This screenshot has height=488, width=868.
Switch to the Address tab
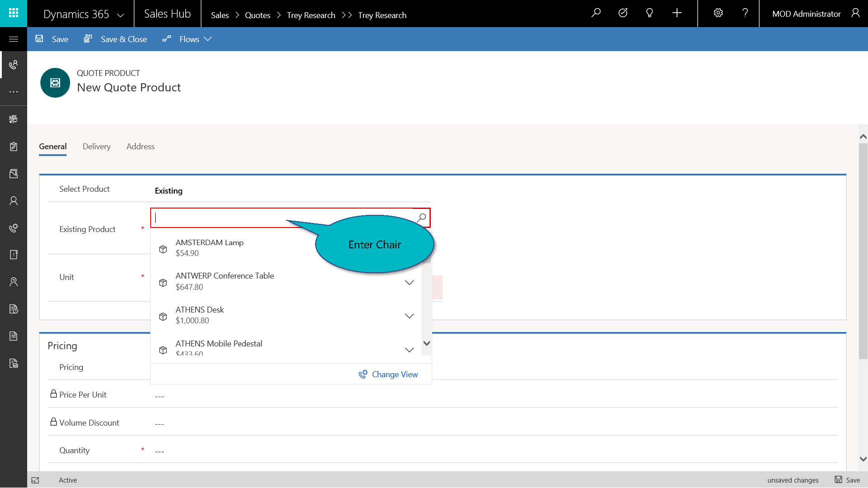click(140, 147)
